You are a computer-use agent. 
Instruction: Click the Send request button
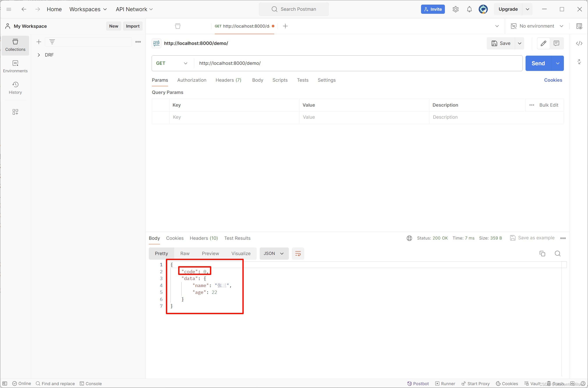(x=538, y=63)
